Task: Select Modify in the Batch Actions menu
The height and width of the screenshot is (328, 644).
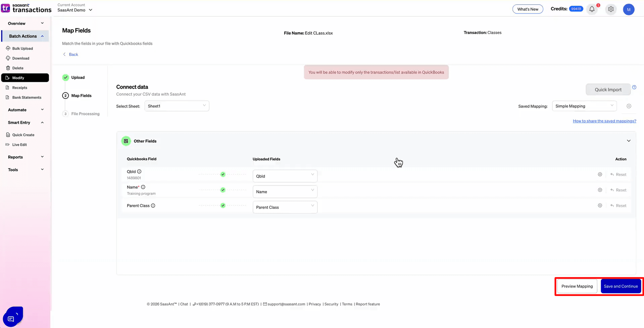Action: (x=17, y=78)
